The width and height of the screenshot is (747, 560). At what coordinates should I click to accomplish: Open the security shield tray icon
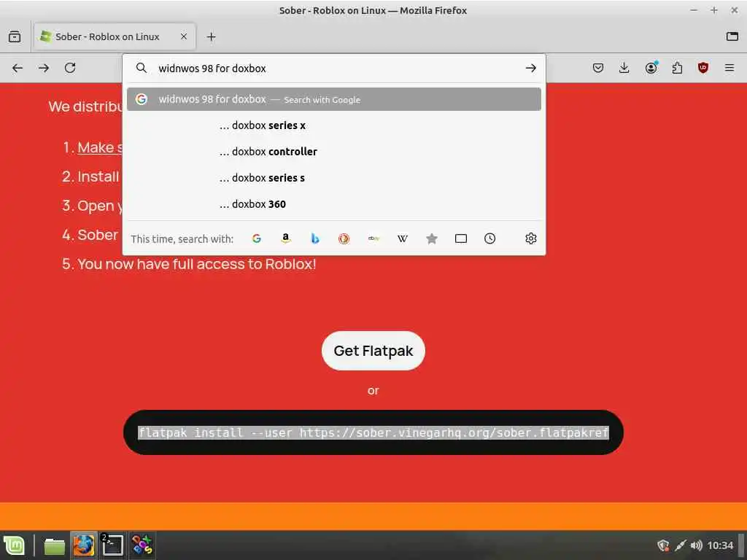[663, 545]
